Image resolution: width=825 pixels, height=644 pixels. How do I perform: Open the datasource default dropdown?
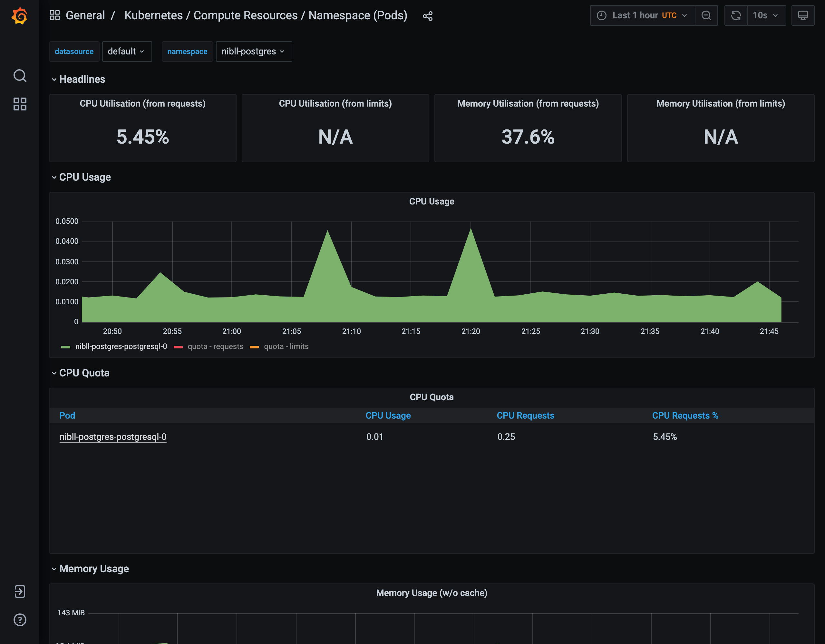tap(127, 51)
